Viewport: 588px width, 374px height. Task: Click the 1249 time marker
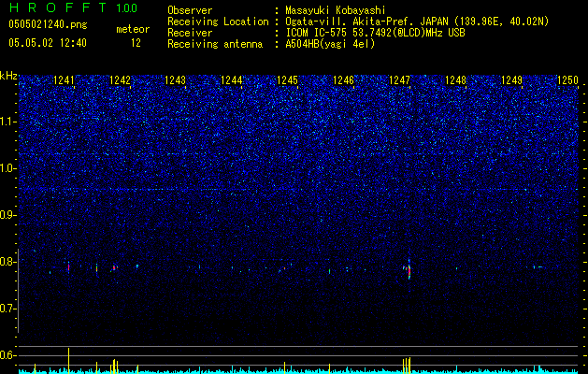(512, 79)
